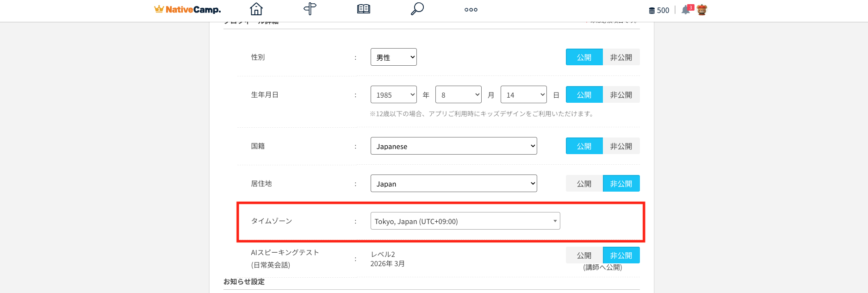The height and width of the screenshot is (293, 868).
Task: Open the birth year dropdown showing 1985
Action: click(x=393, y=95)
